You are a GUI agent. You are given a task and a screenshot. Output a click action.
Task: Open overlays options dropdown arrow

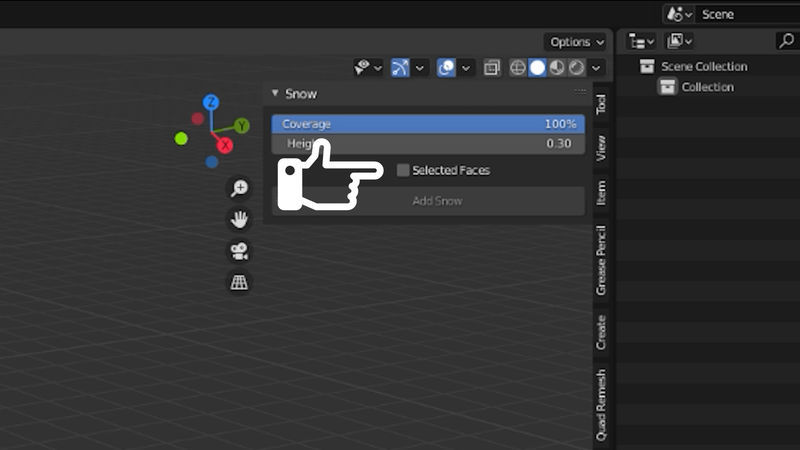point(466,68)
